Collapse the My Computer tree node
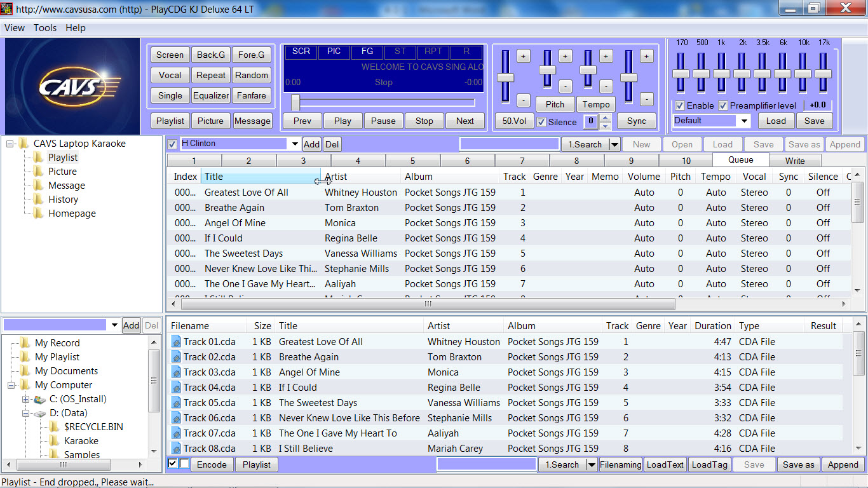The image size is (868, 488). [x=11, y=385]
